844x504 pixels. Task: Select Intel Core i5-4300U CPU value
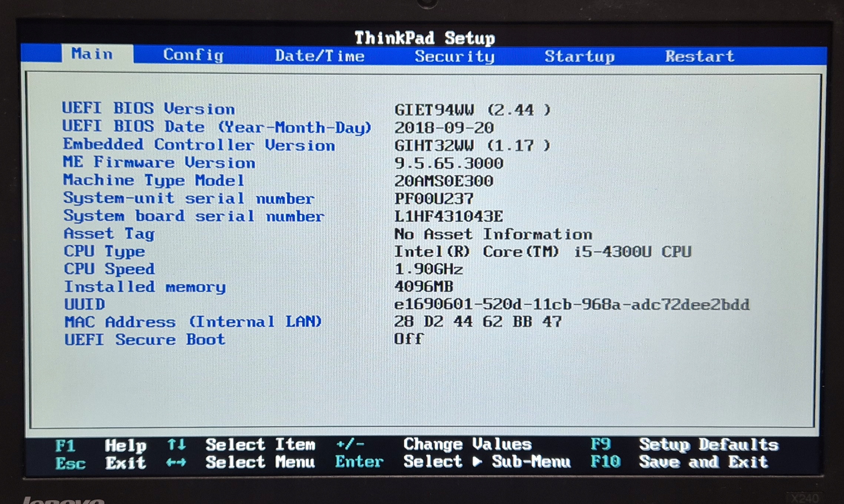pos(543,252)
